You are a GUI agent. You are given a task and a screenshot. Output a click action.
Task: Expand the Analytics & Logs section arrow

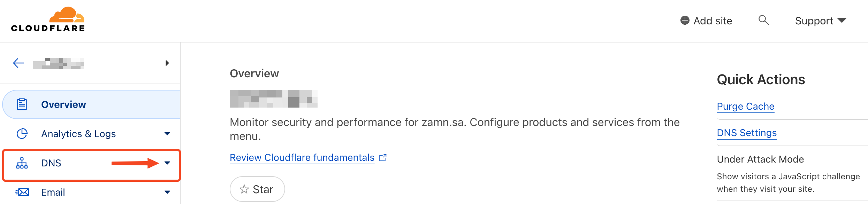point(167,134)
